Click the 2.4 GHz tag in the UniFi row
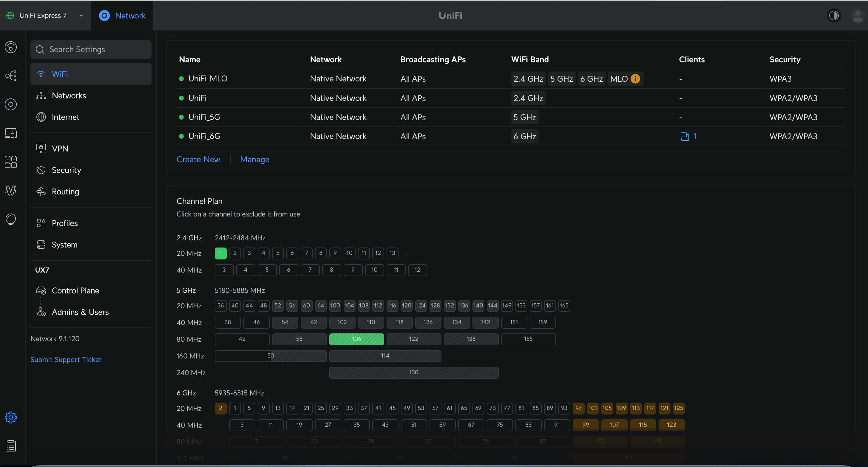Screen dimensions: 868x467 tap(528, 98)
